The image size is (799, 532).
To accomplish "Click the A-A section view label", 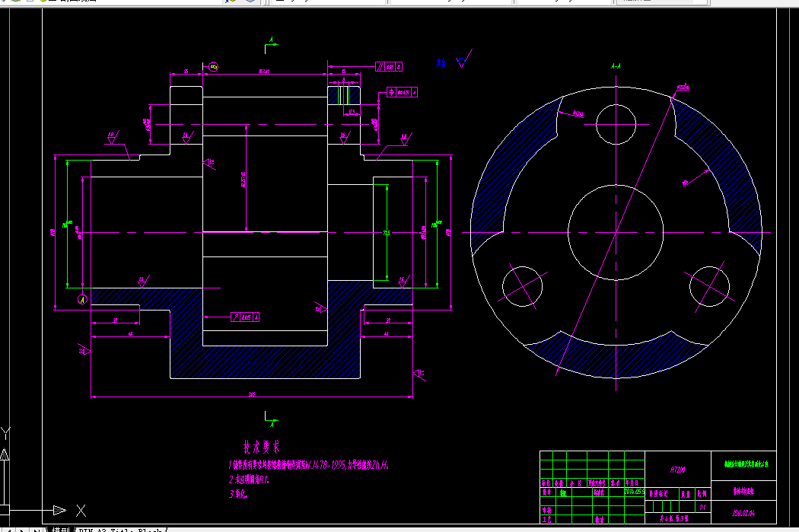I will click(616, 66).
